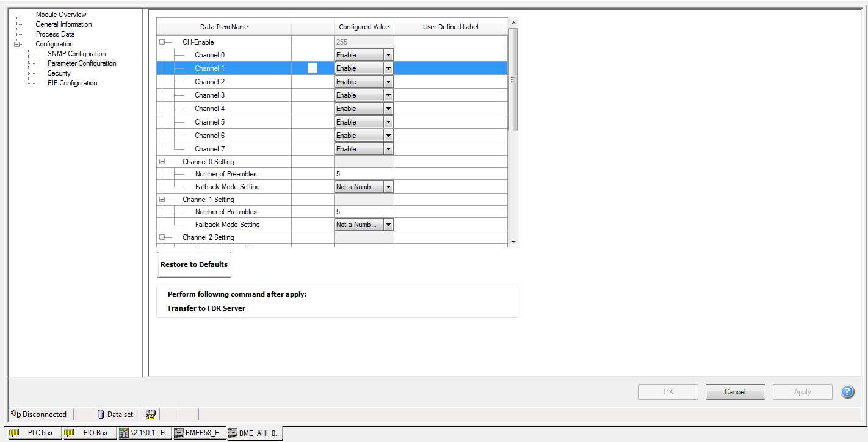Collapse the Configuration tree node
The width and height of the screenshot is (868, 442).
click(16, 44)
